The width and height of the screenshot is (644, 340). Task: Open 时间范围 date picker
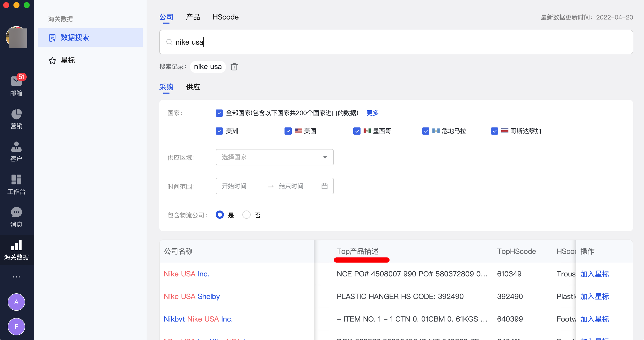coord(325,186)
